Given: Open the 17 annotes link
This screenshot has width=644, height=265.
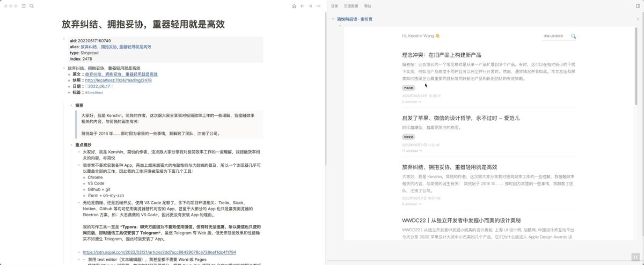Looking at the screenshot, I should [x=413, y=151].
